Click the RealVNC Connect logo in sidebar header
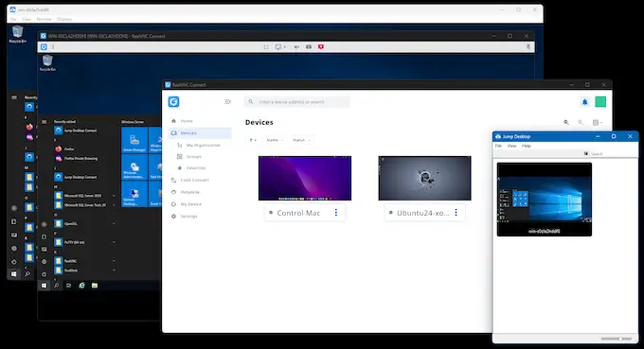Viewport: 644px width, 349px height. [x=173, y=102]
